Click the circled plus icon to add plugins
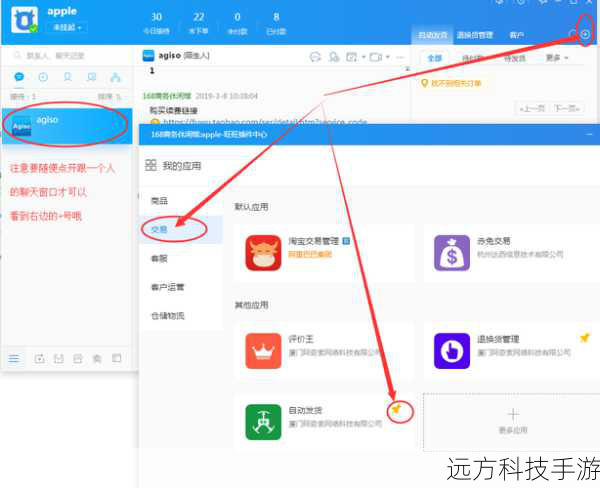This screenshot has width=600, height=488. tap(585, 34)
